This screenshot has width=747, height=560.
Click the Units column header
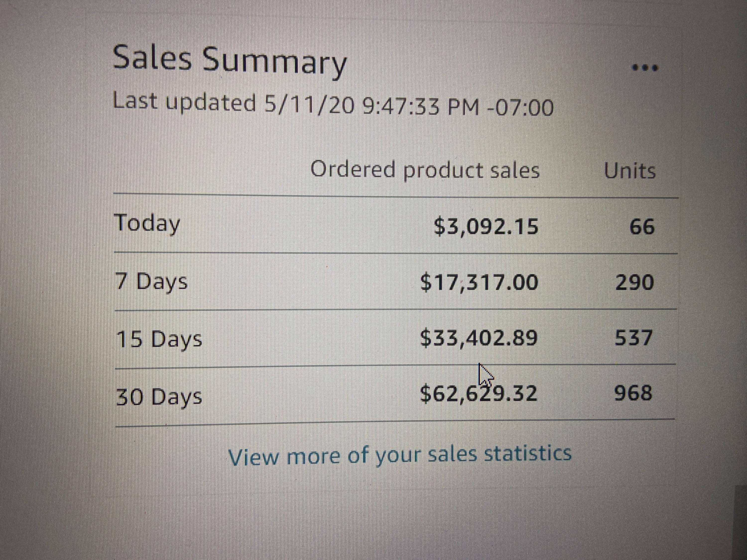pos(629,170)
